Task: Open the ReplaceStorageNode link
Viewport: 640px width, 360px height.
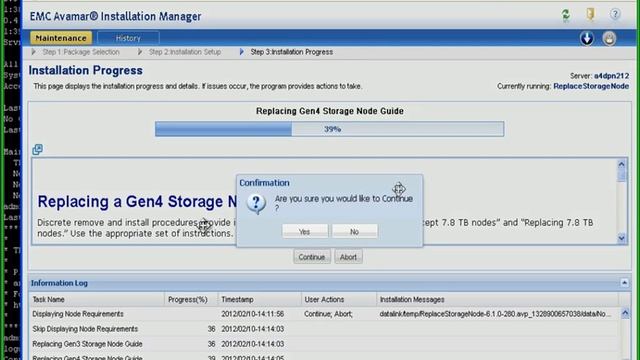Action: click(591, 86)
